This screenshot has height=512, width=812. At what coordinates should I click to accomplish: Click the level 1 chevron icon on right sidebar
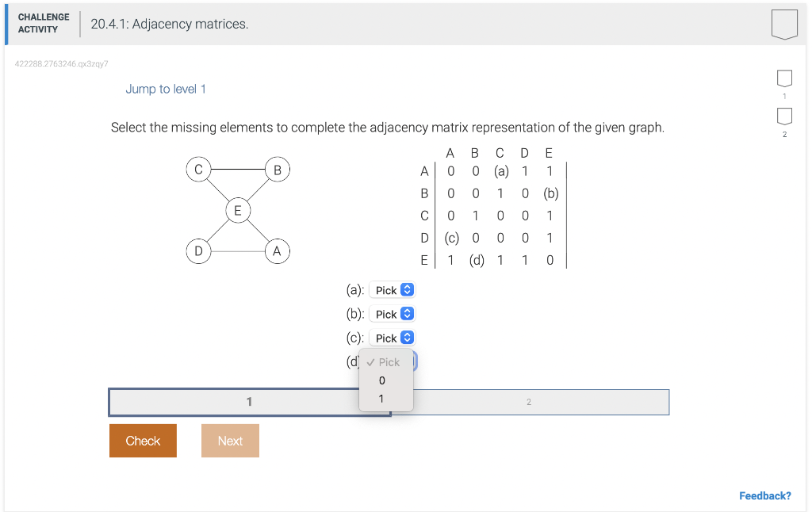784,78
